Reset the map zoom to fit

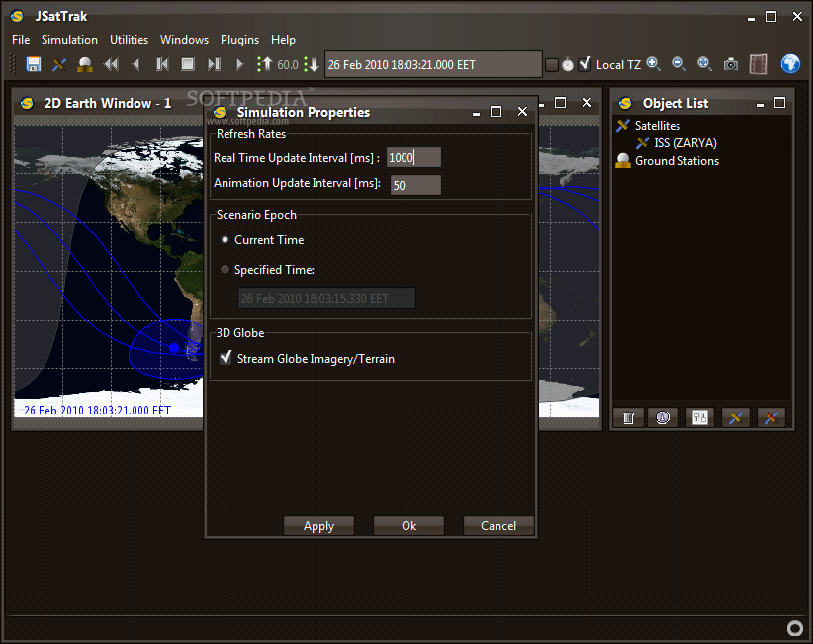point(704,64)
